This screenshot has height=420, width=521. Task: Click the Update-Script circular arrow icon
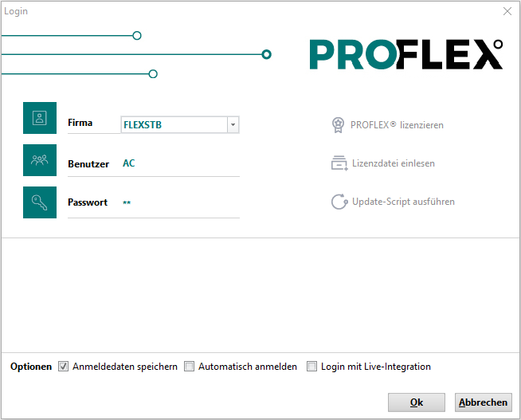point(339,202)
